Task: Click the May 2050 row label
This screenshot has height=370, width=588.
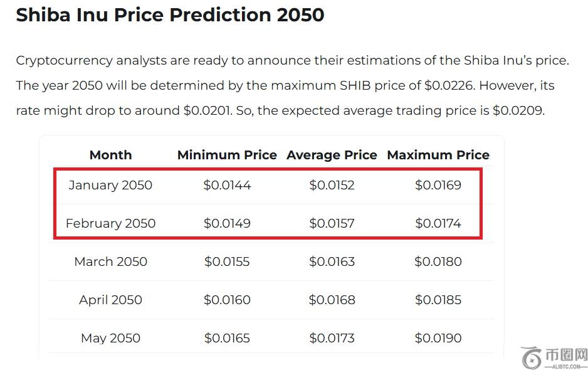Action: click(110, 338)
